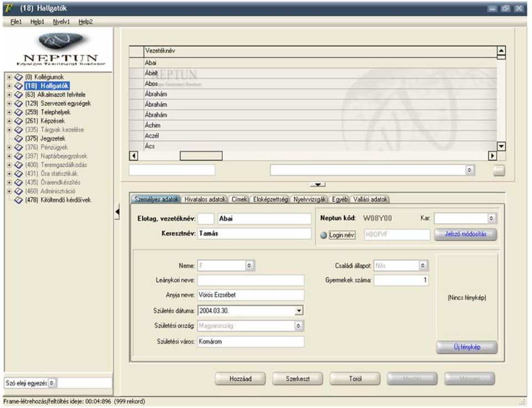Viewport: 532px width, 408px height.
Task: Open the Nyelv1 menu
Action: click(61, 22)
